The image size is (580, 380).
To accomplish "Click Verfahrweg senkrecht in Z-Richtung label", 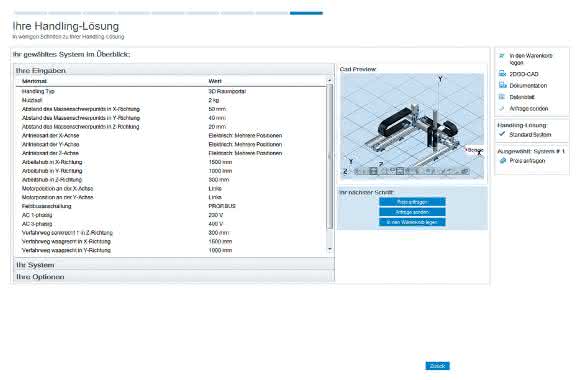I will (x=67, y=233).
